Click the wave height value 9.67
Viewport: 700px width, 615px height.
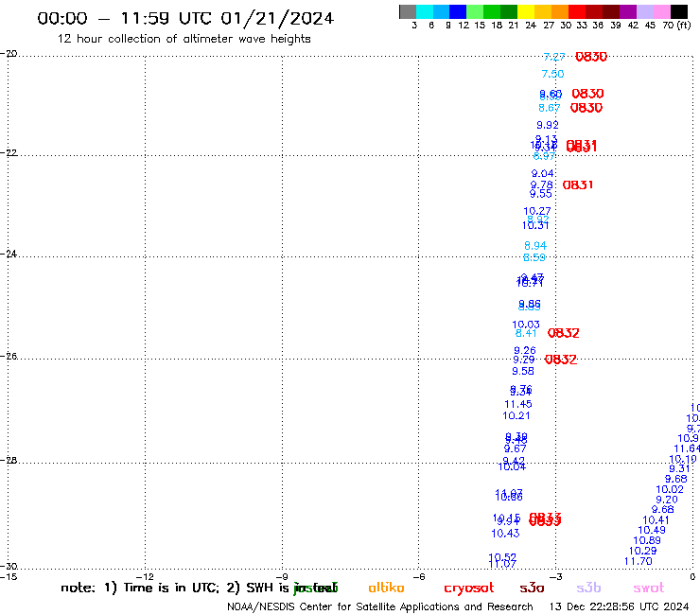click(516, 448)
